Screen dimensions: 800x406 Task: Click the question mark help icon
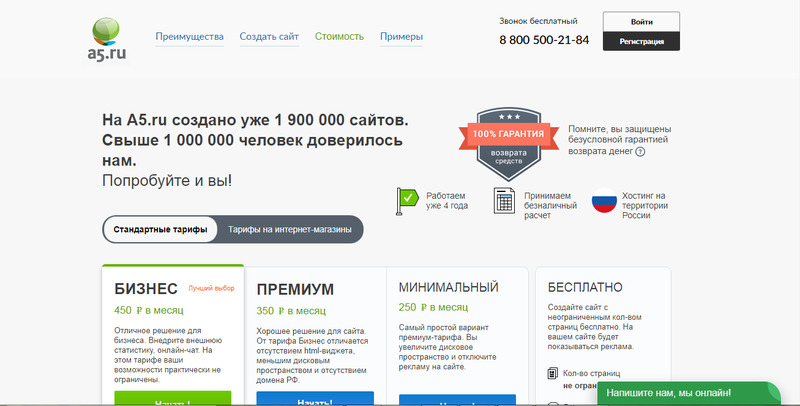click(640, 151)
